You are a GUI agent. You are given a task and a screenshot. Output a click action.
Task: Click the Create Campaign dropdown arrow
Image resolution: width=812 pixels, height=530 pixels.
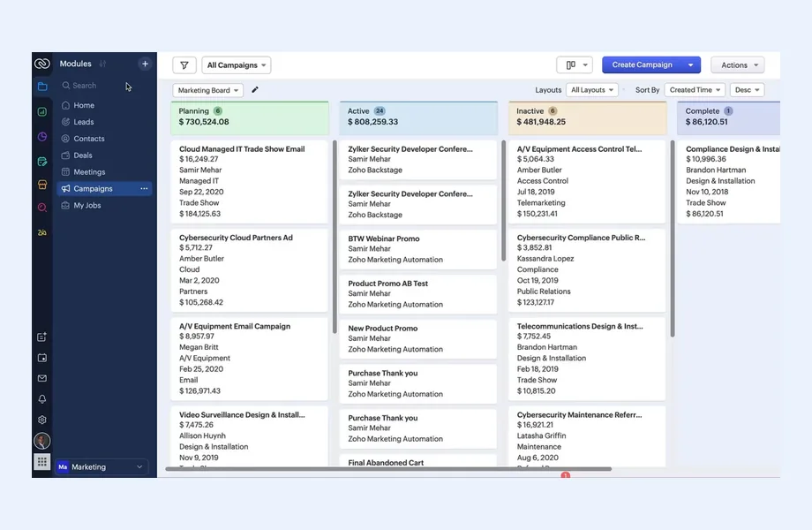[x=690, y=64]
